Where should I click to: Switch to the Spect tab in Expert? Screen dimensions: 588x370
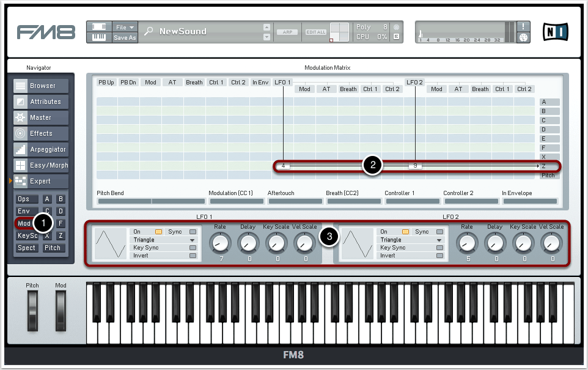pos(26,248)
